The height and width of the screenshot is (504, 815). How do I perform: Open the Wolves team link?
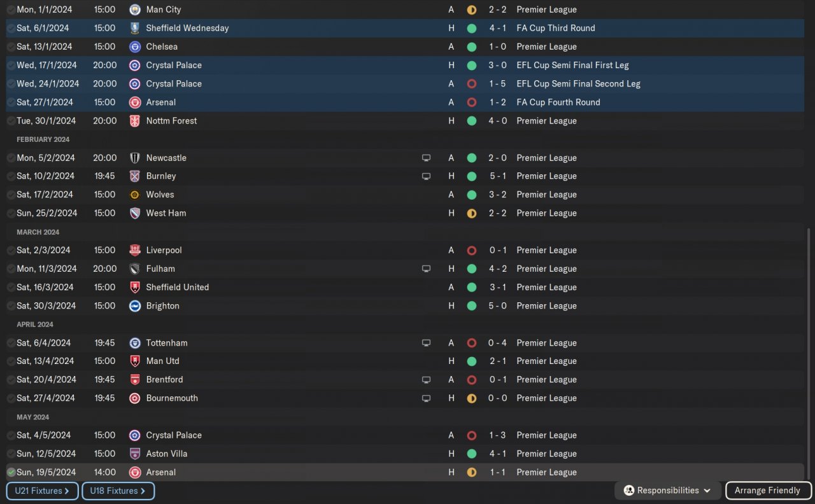pyautogui.click(x=160, y=195)
